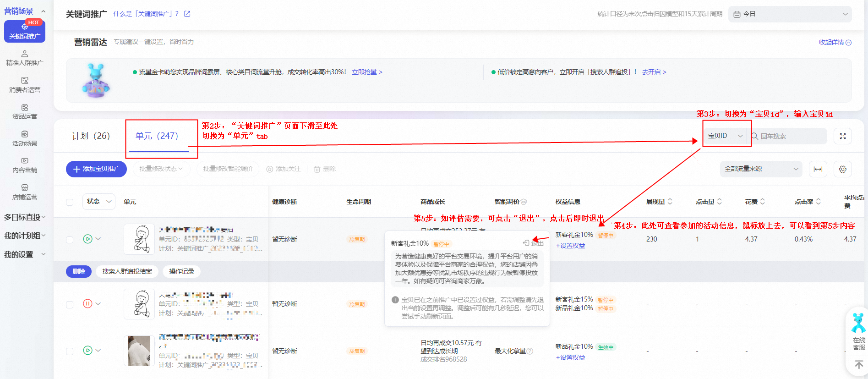Click search magnifier icon in 回车搜索 box

[x=755, y=136]
